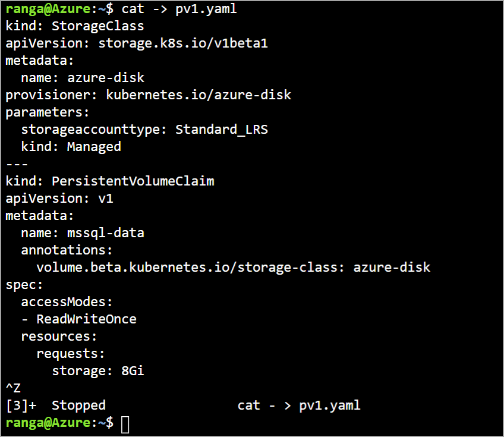Click the 'cat -> pv1.yaml' command on the first line
Image resolution: width=504 pixels, height=437 pixels.
click(x=179, y=9)
